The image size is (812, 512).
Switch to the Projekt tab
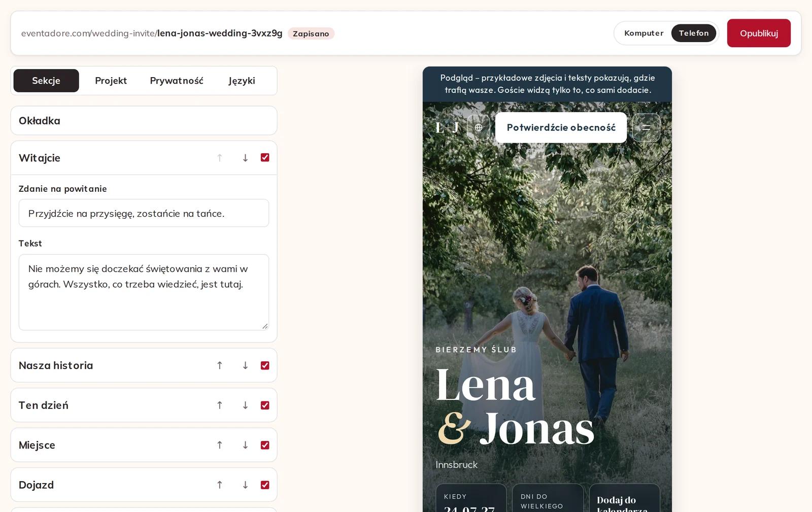(111, 81)
